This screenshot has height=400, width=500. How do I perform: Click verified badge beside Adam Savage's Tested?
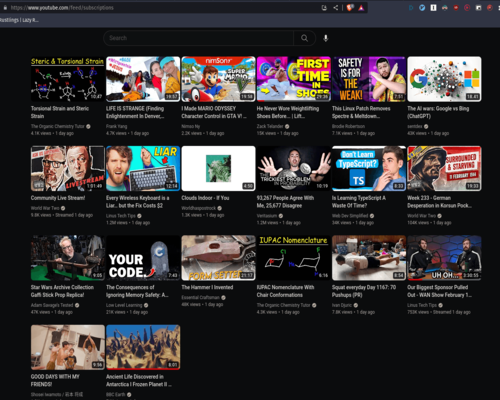click(x=77, y=305)
